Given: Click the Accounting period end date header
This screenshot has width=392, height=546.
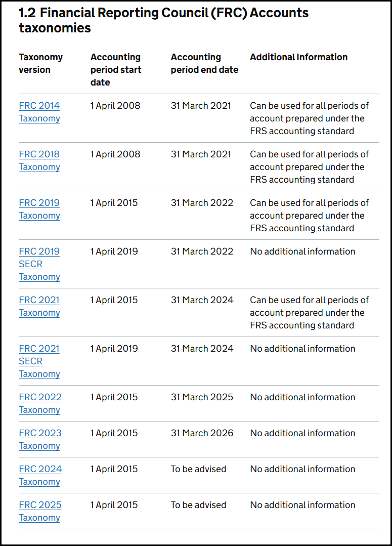Looking at the screenshot, I should [x=204, y=63].
